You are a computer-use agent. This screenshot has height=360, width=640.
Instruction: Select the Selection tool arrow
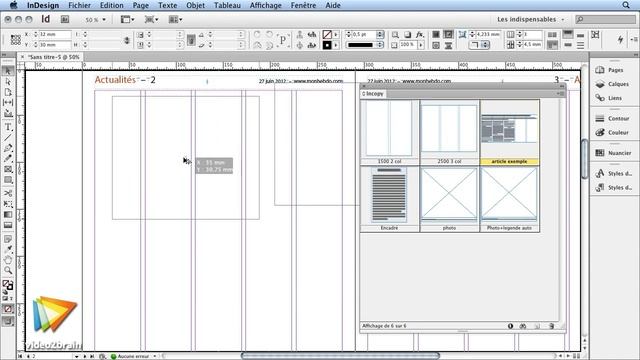(8, 71)
